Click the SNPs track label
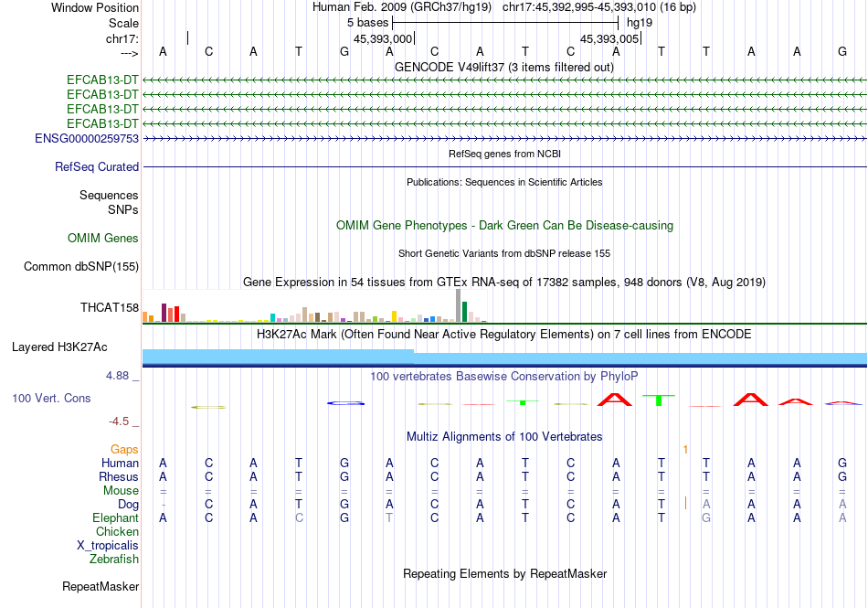The height and width of the screenshot is (608, 868). [x=123, y=210]
